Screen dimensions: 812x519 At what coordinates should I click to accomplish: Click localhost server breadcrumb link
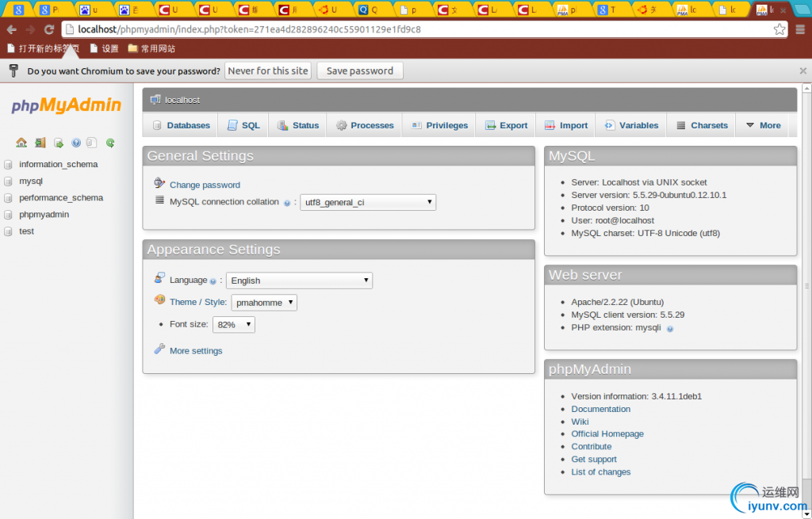coord(182,101)
